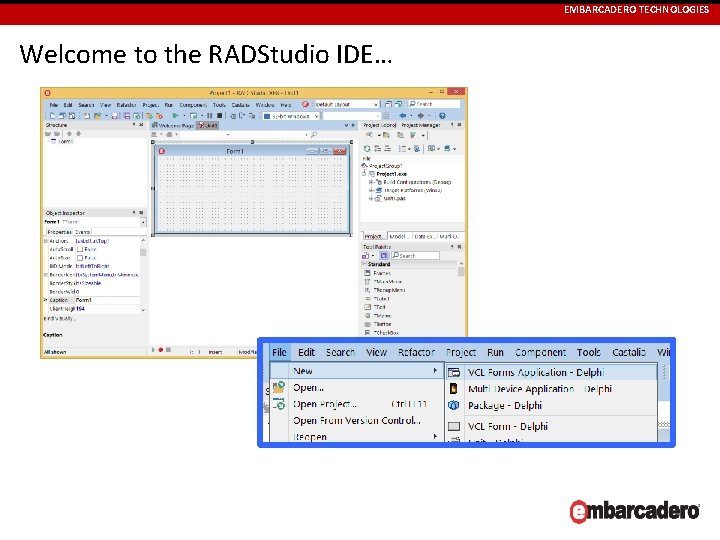Open Object Inspector Form1 component dropdown
The width and height of the screenshot is (720, 540).
point(143,222)
